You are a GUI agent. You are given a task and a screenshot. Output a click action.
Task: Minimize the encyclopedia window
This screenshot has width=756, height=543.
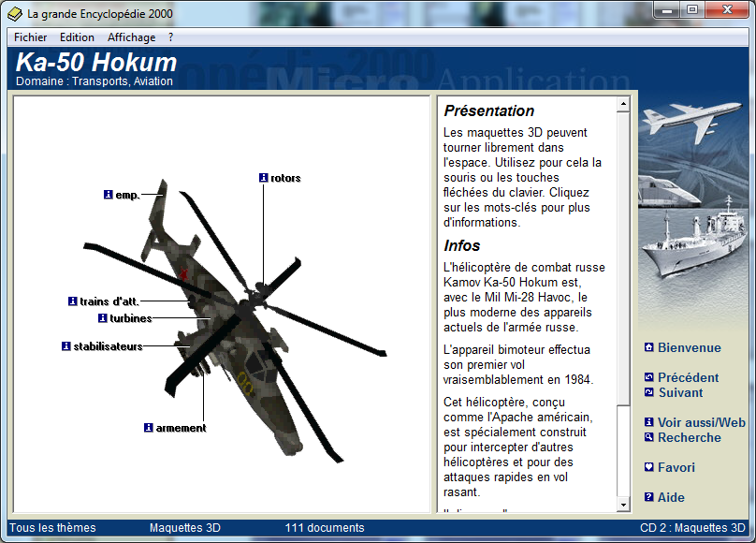pyautogui.click(x=667, y=10)
